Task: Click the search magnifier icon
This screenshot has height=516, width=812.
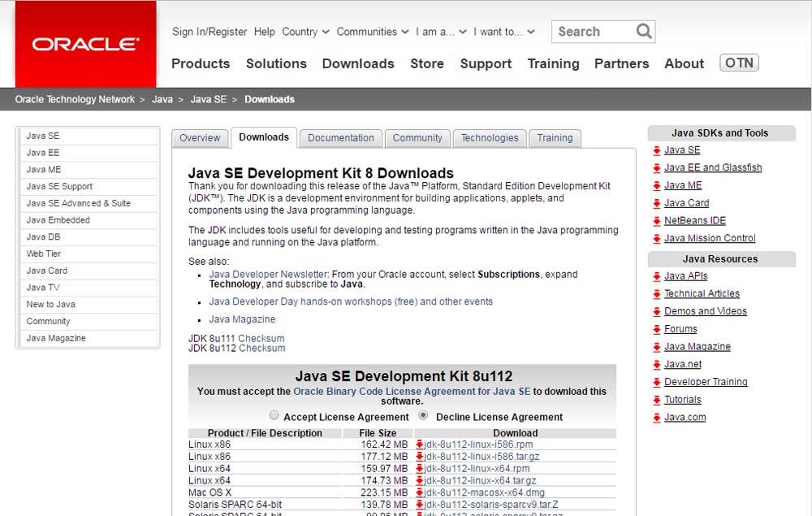Action: 644,32
